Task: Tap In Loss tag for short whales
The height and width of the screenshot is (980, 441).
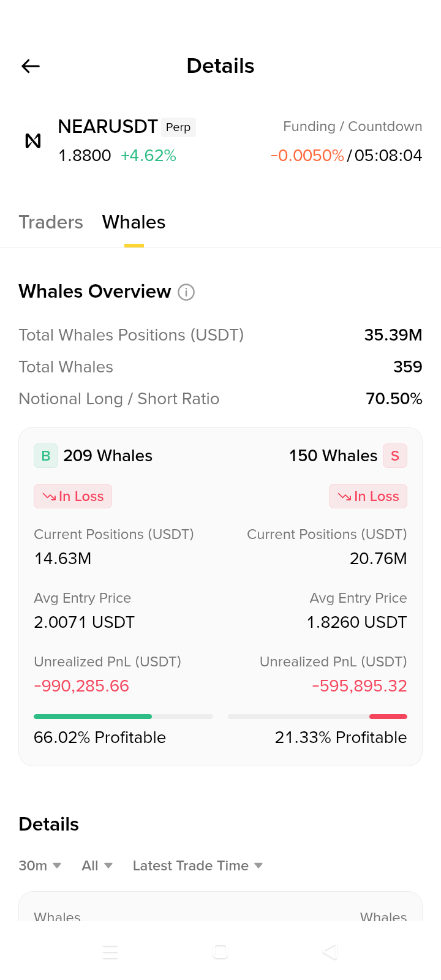Action: click(x=368, y=496)
